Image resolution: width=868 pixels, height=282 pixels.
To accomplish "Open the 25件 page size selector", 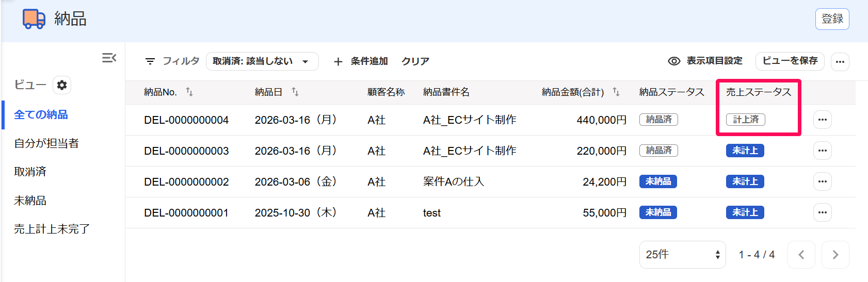I will point(683,255).
